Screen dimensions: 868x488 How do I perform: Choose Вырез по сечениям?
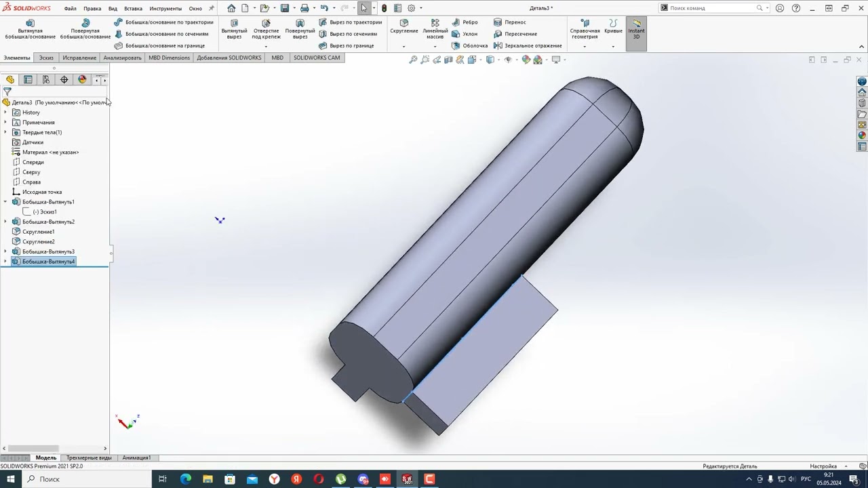pos(348,34)
